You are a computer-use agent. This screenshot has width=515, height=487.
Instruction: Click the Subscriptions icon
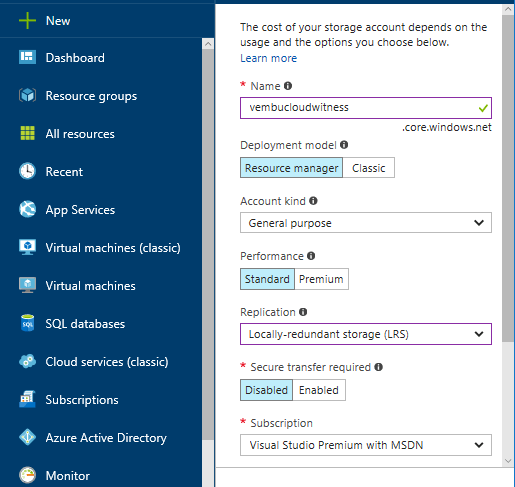coord(27,399)
